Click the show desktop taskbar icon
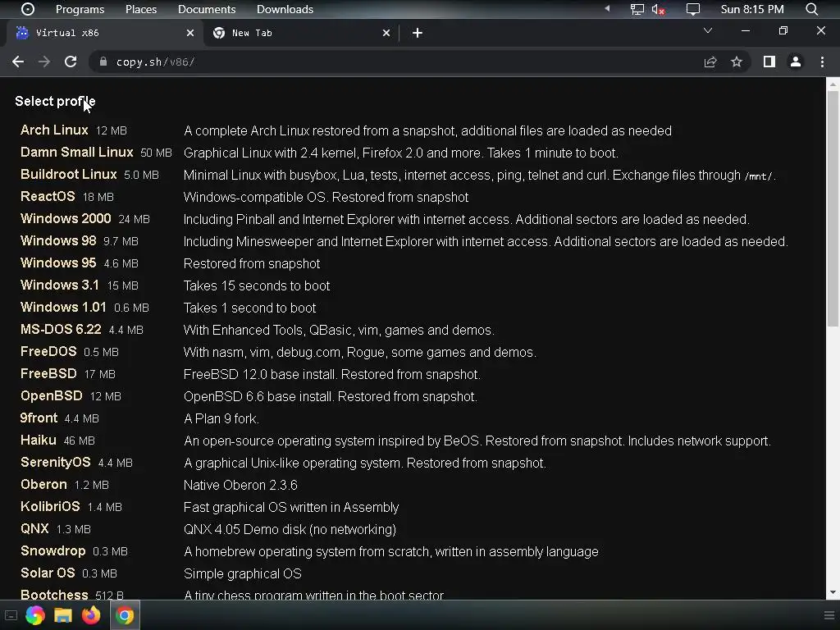 (11, 615)
